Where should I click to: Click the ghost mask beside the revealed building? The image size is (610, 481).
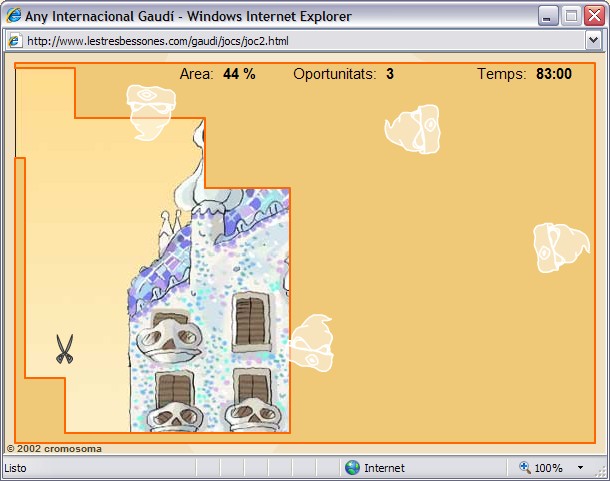[311, 343]
